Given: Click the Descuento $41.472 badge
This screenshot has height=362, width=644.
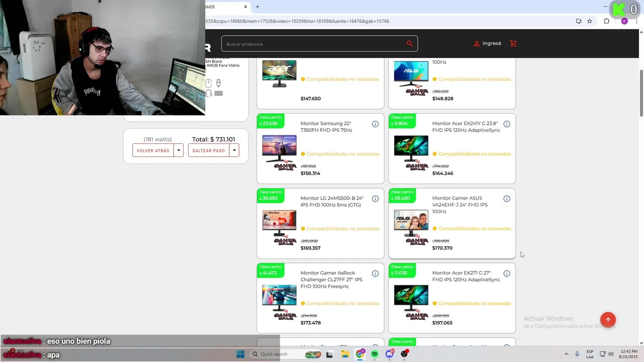Looking at the screenshot, I should coord(271,270).
